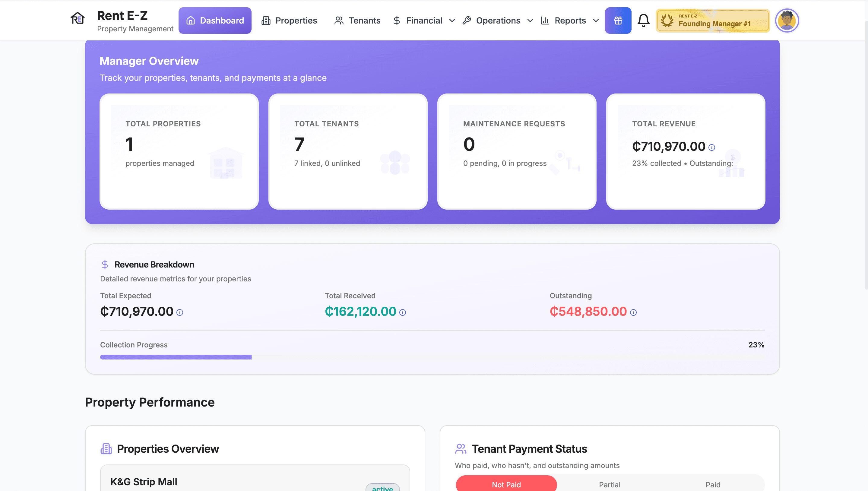Click the Tenants people icon in navbar
Screen dimensions: 868x491
[x=339, y=21]
